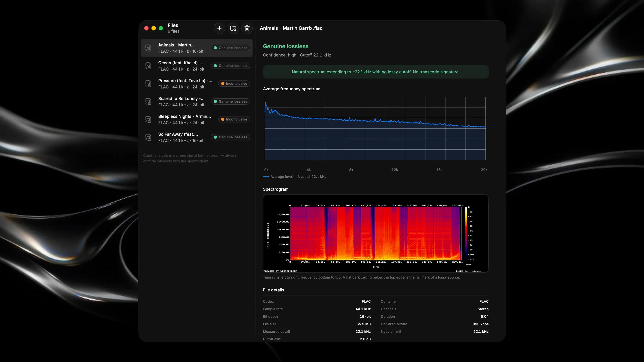Click the audio file icon beside Sleepless Nights
This screenshot has width=644, height=362.
148,119
